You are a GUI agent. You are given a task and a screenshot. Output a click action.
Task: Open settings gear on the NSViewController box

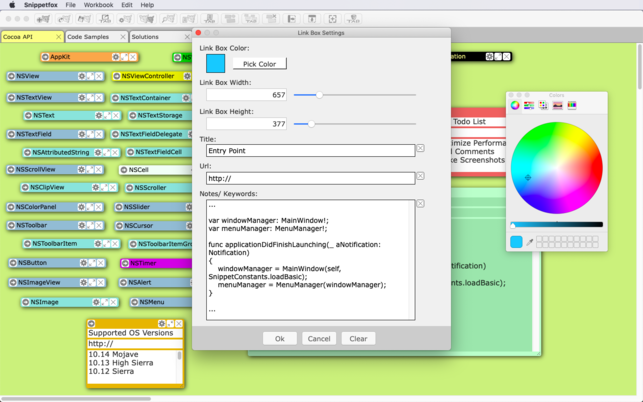(x=187, y=76)
